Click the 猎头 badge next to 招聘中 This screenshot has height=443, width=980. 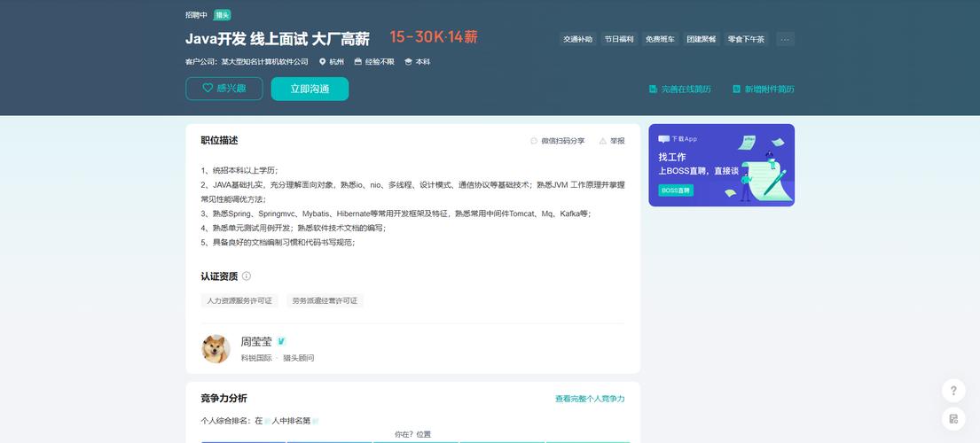[223, 15]
